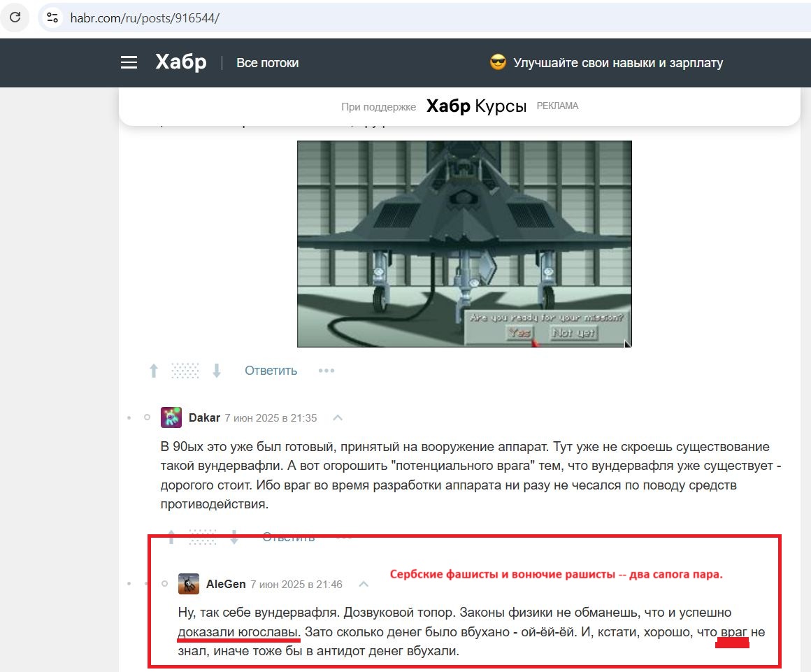
Task: Click the habr.com URL in the address bar
Action: (145, 18)
